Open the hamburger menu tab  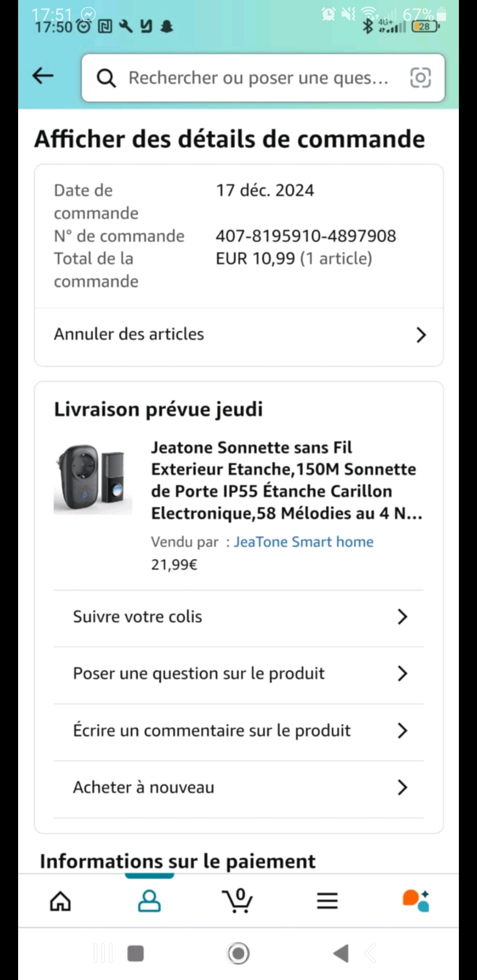pos(327,901)
